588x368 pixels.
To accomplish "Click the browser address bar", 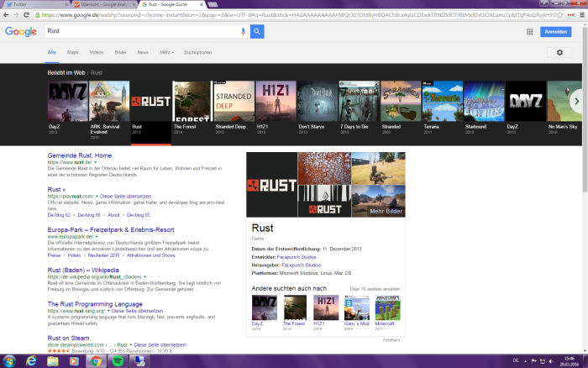I will tap(297, 15).
